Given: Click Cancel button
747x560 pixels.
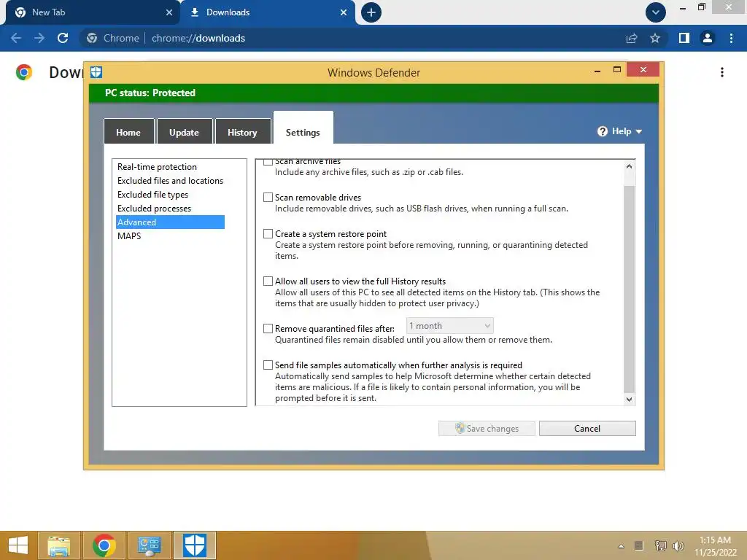Looking at the screenshot, I should pyautogui.click(x=587, y=429).
